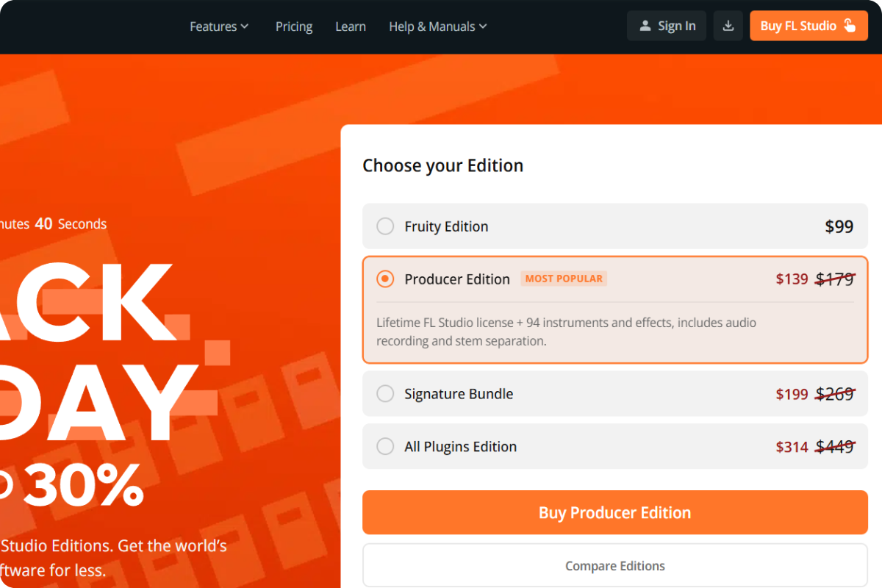Click the hand pointer icon on Buy FL Studio
This screenshot has width=882, height=588.
[x=850, y=26]
